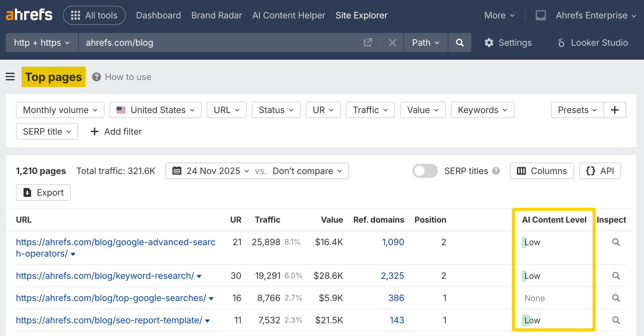Click the ahrefs.com/blog URL input field
This screenshot has width=644, height=336.
point(219,43)
